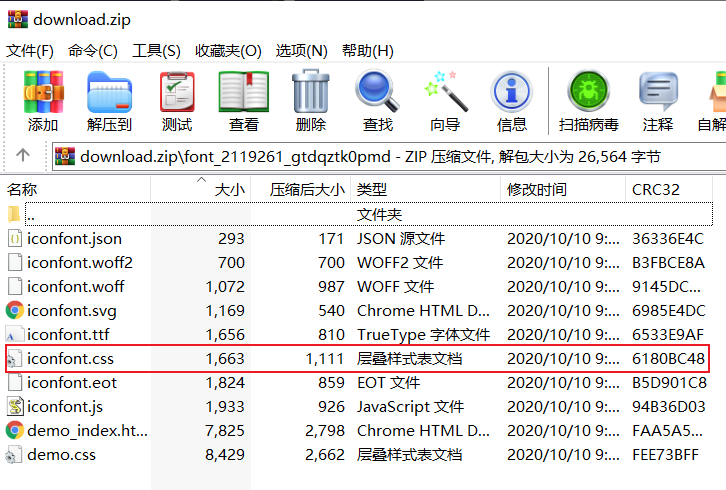Click the 文件夹 type cell of '..' row
Image resolution: width=726 pixels, height=490 pixels.
[379, 214]
